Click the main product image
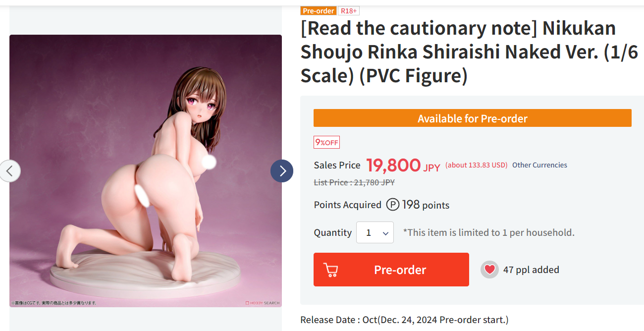 pyautogui.click(x=145, y=171)
